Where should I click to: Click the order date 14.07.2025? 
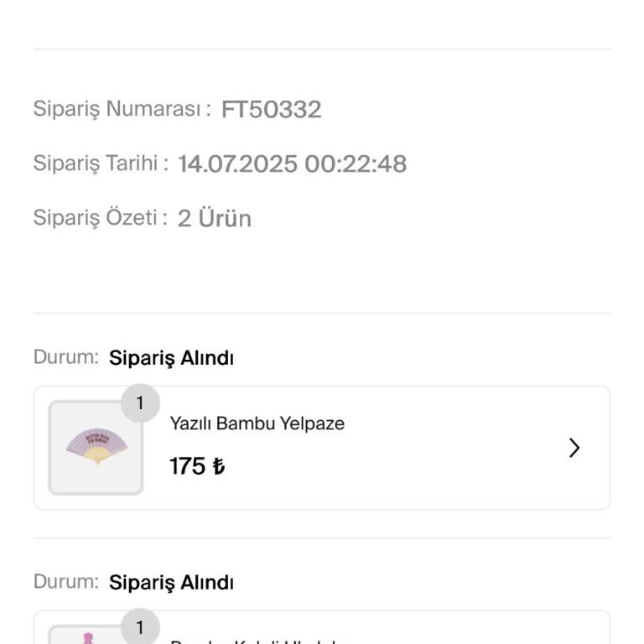tap(237, 164)
